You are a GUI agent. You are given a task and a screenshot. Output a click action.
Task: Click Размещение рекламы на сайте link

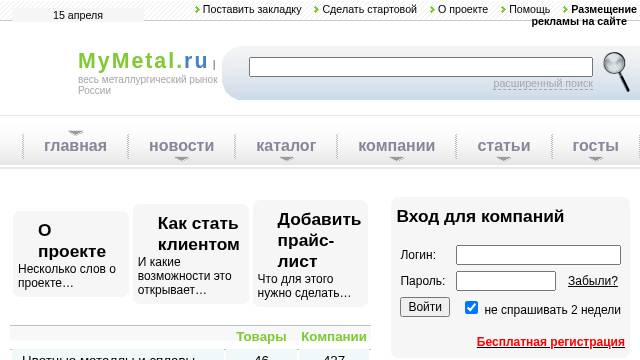tap(584, 15)
